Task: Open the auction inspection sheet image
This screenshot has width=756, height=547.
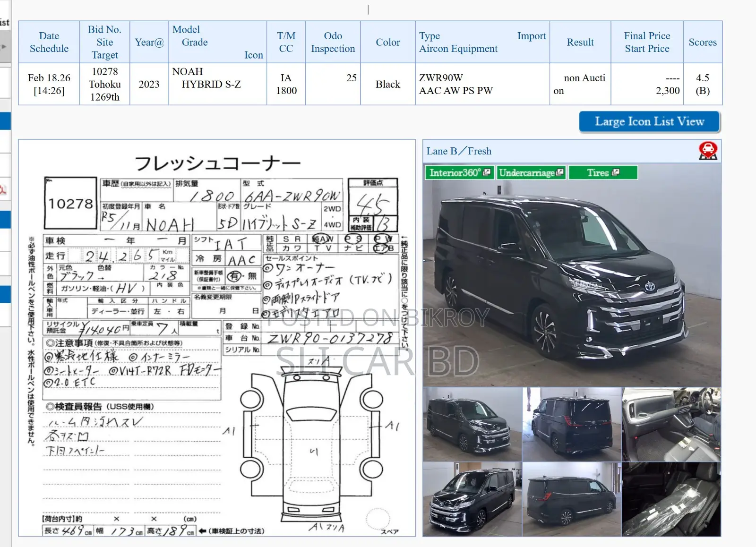Action: pyautogui.click(x=217, y=338)
